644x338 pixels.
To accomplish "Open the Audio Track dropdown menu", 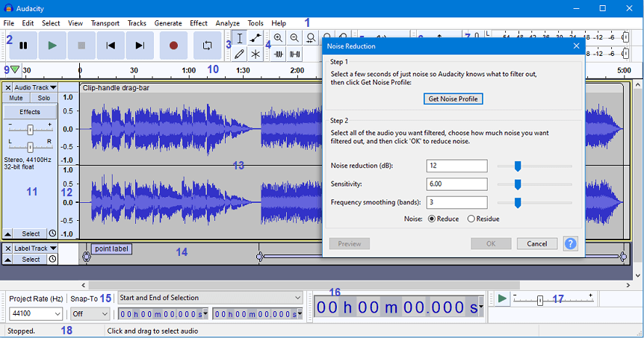I will [35, 87].
